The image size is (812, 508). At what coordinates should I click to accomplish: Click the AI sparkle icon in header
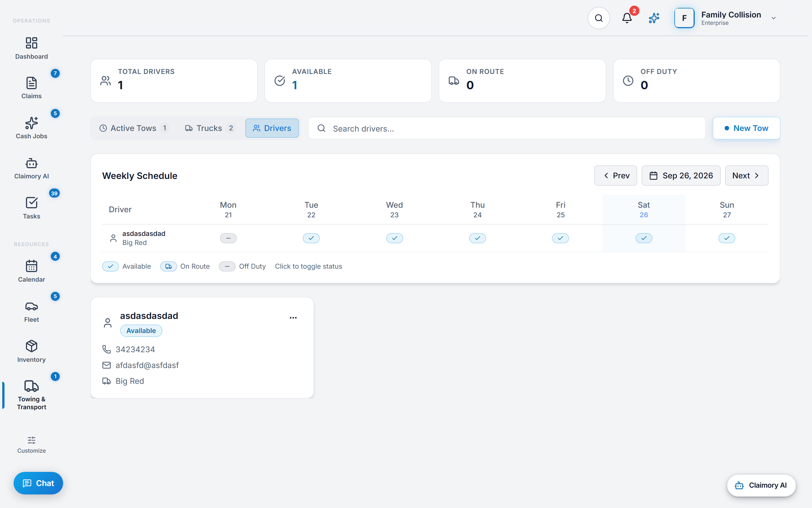point(654,18)
